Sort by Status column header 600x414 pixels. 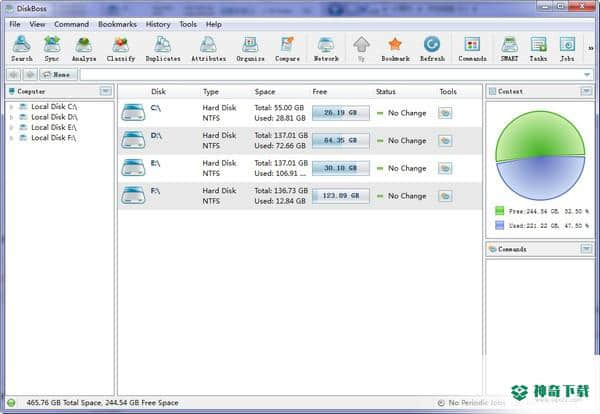click(385, 91)
